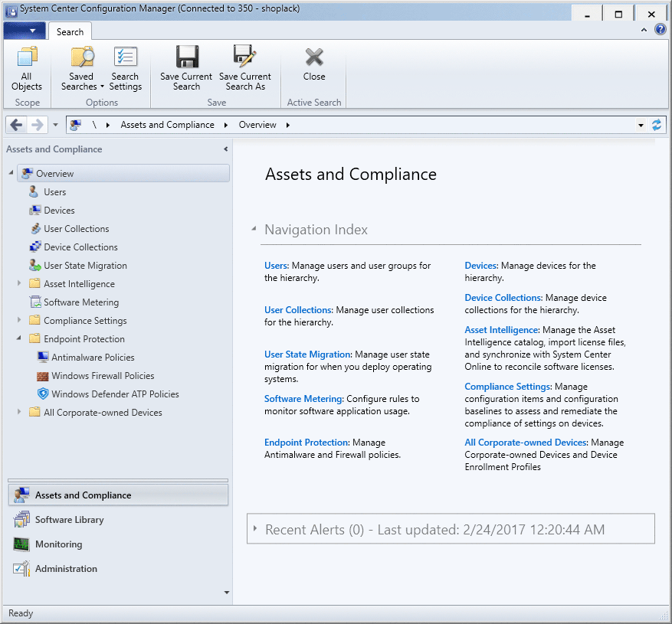Collapse the Overview tree node
The height and width of the screenshot is (624, 672).
coord(11,172)
